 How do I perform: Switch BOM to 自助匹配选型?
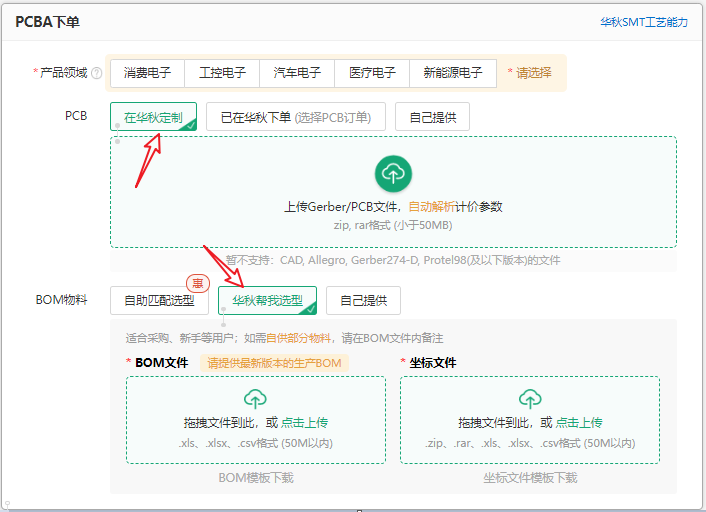(x=159, y=300)
